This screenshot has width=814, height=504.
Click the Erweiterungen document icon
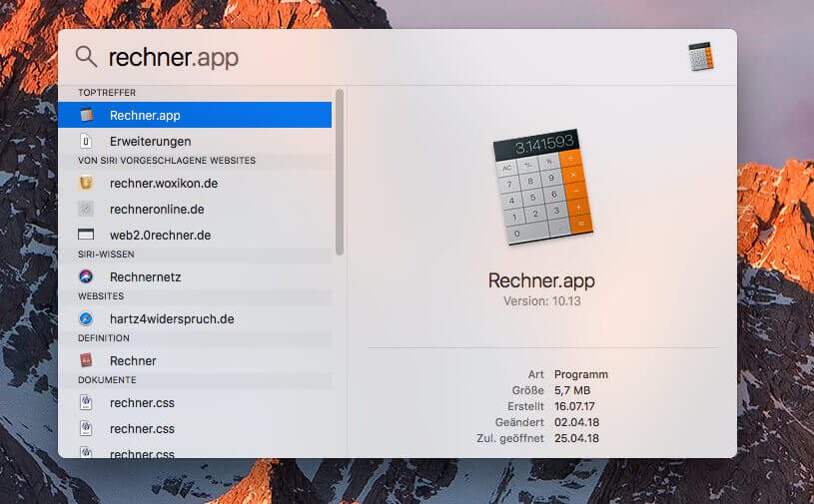click(x=86, y=141)
